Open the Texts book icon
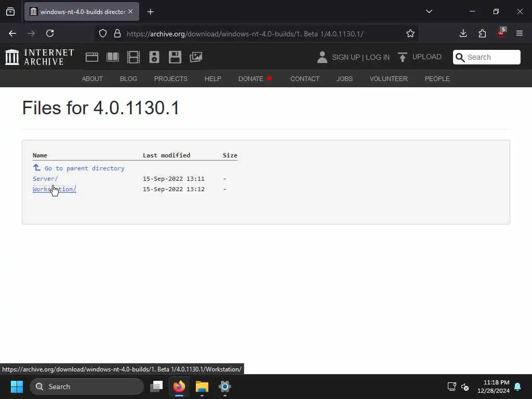Image resolution: width=532 pixels, height=399 pixels. pos(113,57)
